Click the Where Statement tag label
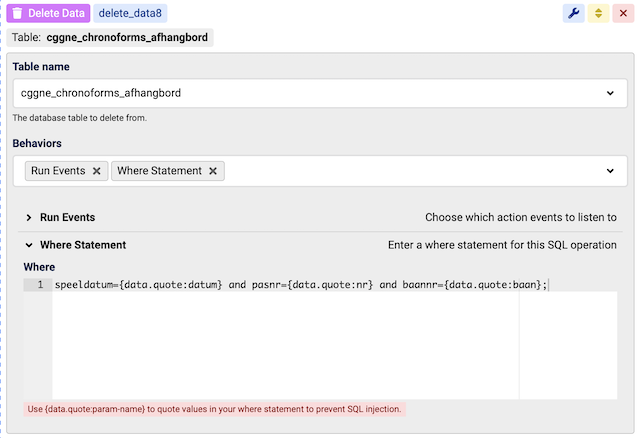This screenshot has width=640, height=438. click(x=159, y=171)
